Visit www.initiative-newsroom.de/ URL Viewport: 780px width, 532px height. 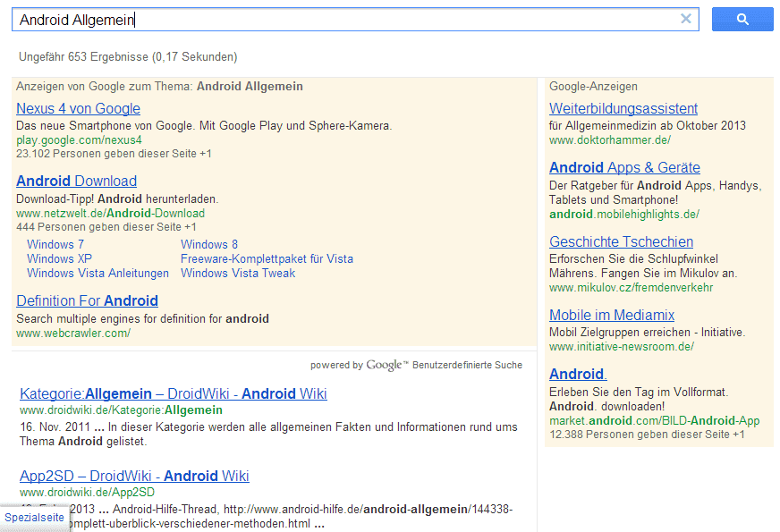tap(622, 347)
